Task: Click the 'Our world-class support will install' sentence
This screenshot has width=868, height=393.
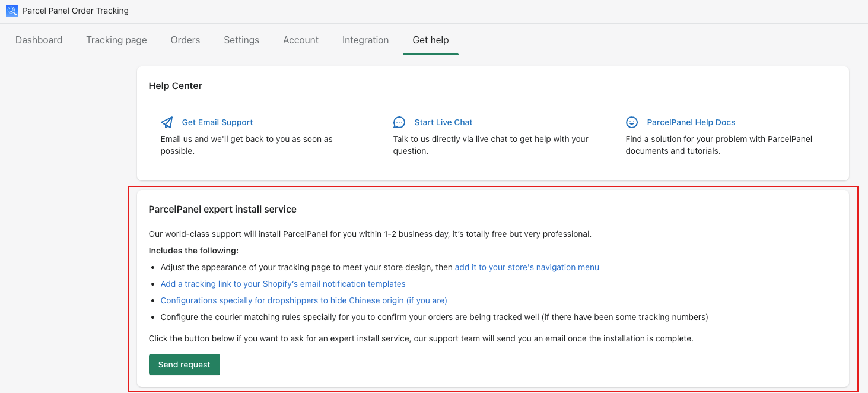Action: click(x=370, y=234)
